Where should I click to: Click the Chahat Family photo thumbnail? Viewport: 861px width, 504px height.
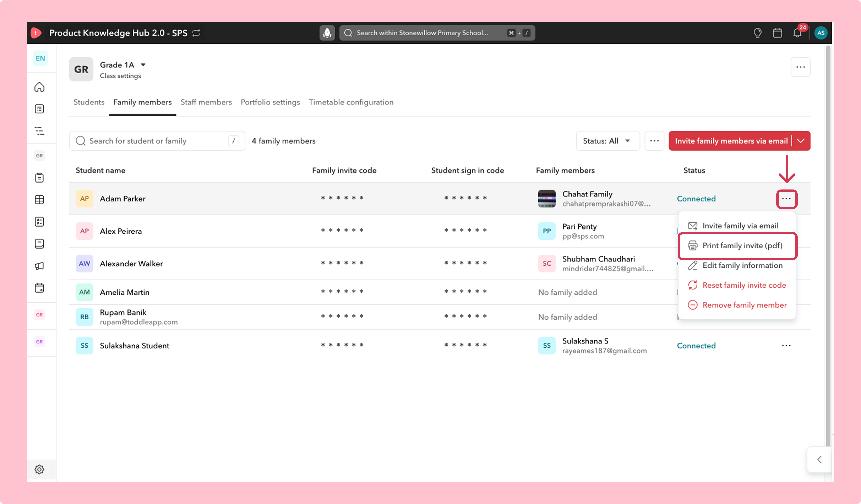[x=547, y=199]
